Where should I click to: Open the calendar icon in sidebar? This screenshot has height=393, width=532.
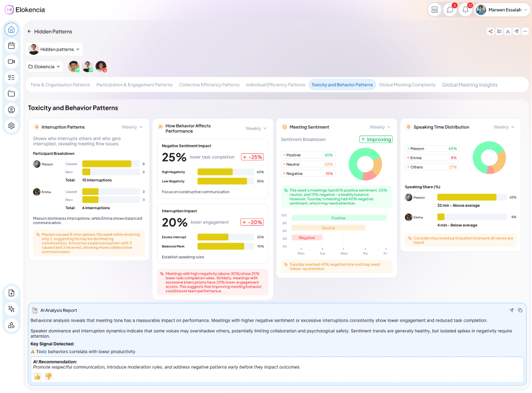point(11,45)
